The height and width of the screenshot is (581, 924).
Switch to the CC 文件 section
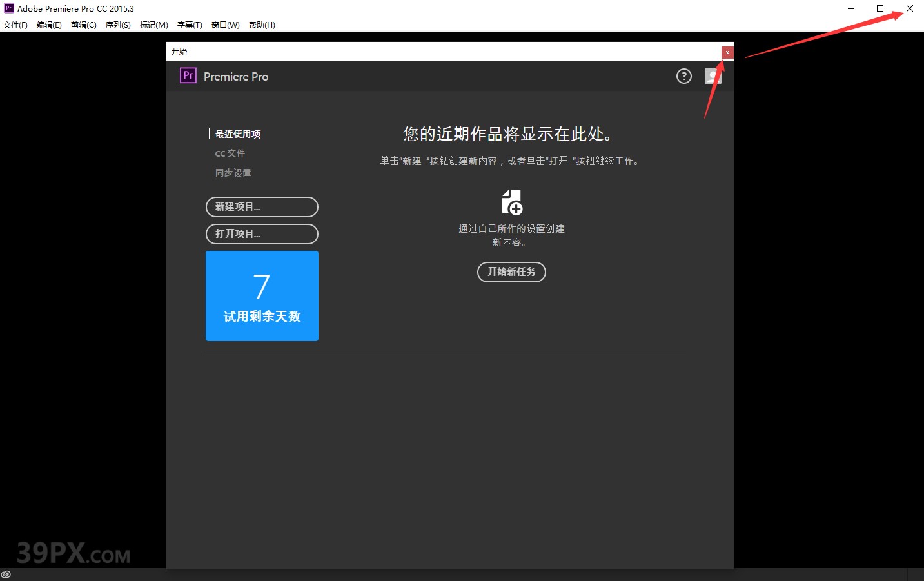(230, 153)
